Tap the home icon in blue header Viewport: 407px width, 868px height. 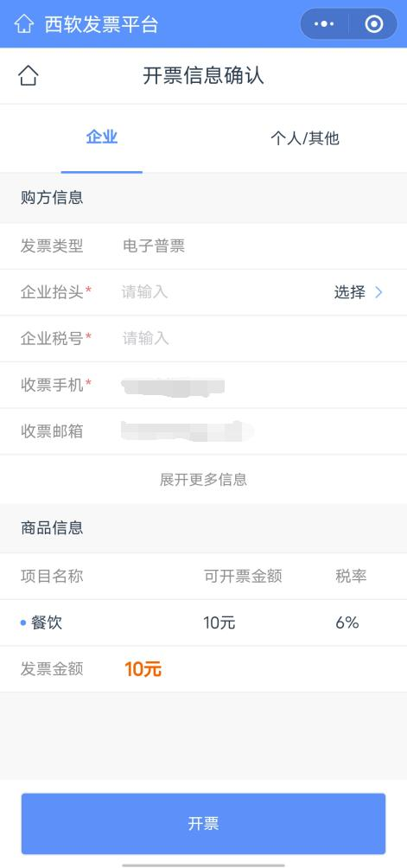click(x=24, y=24)
